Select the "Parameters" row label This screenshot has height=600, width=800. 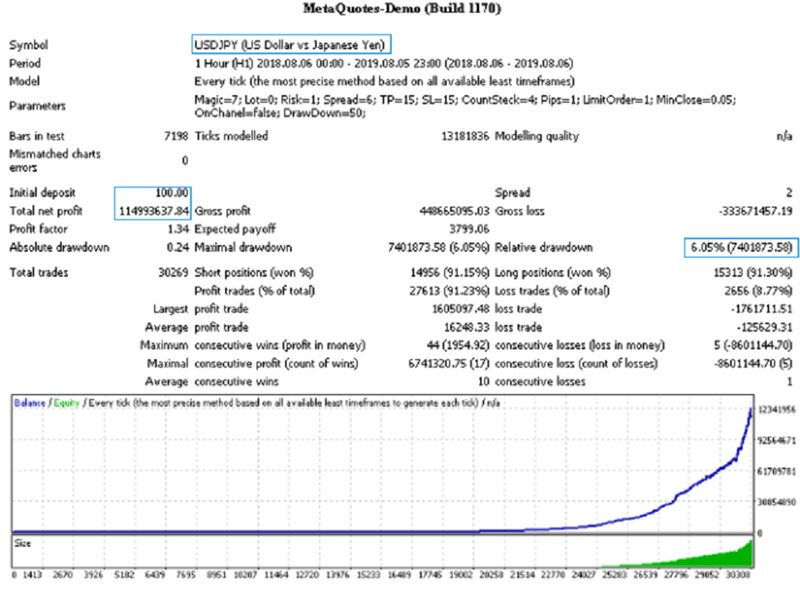[37, 106]
